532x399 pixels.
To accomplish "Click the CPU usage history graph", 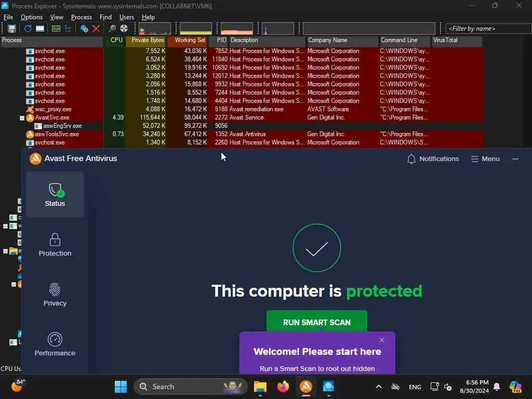I will click(155, 29).
